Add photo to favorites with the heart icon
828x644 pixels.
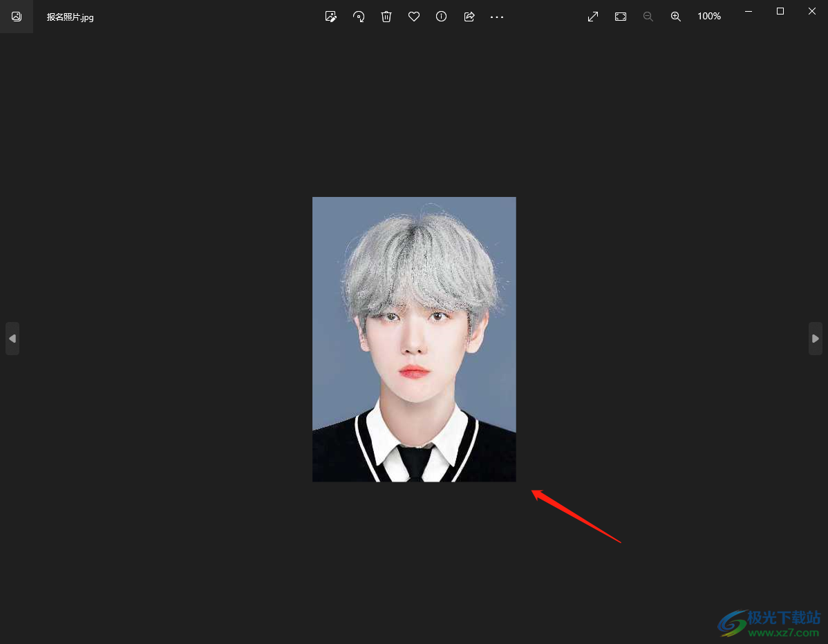point(414,17)
